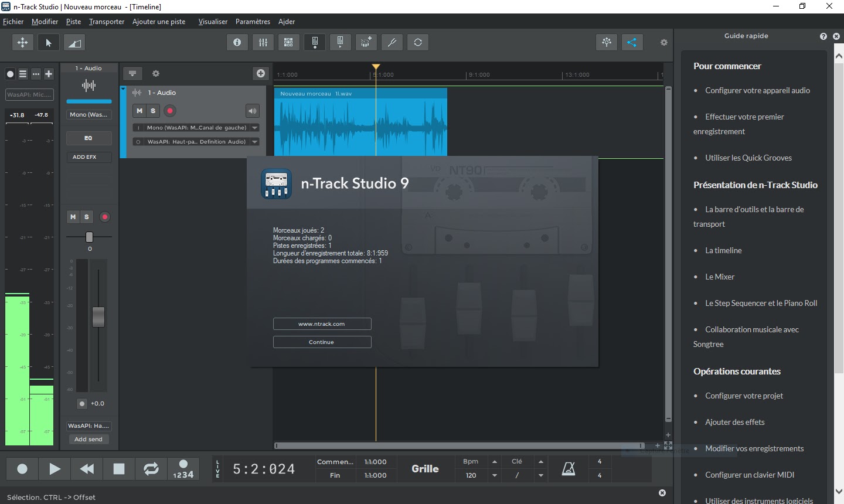Screen dimensions: 844x504
Task: Decrease the Bpm with down arrow
Action: pos(495,475)
